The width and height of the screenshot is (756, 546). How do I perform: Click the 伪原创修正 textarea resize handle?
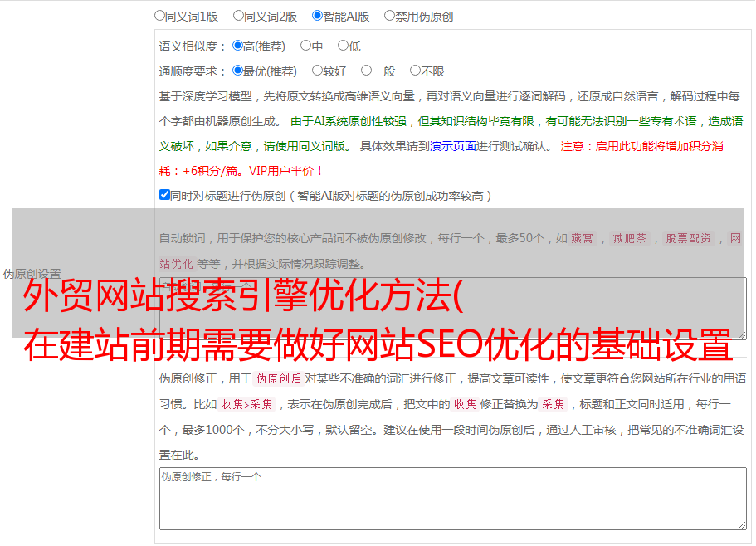(x=742, y=525)
